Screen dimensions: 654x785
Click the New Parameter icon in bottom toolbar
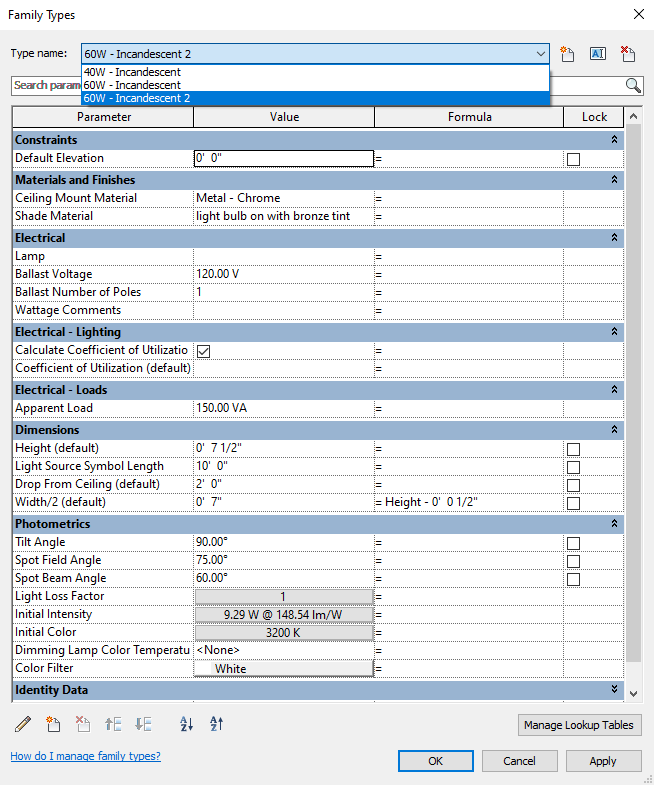coord(54,724)
